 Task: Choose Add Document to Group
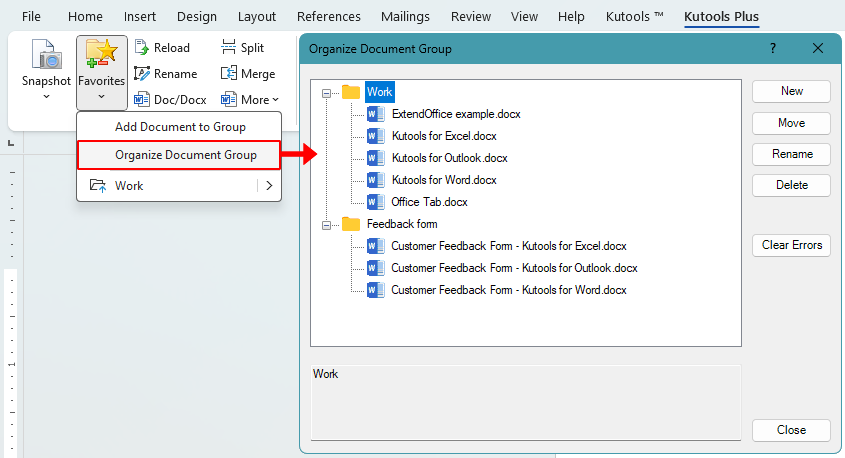coord(179,127)
